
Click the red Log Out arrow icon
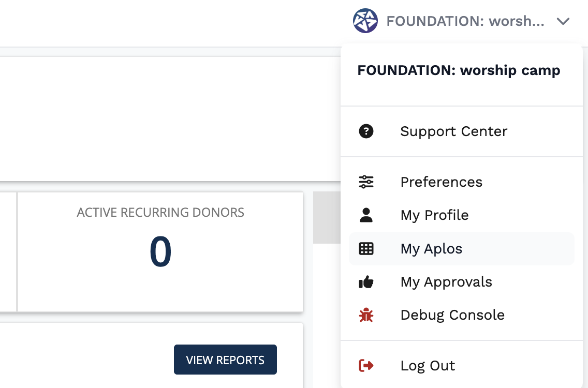366,366
